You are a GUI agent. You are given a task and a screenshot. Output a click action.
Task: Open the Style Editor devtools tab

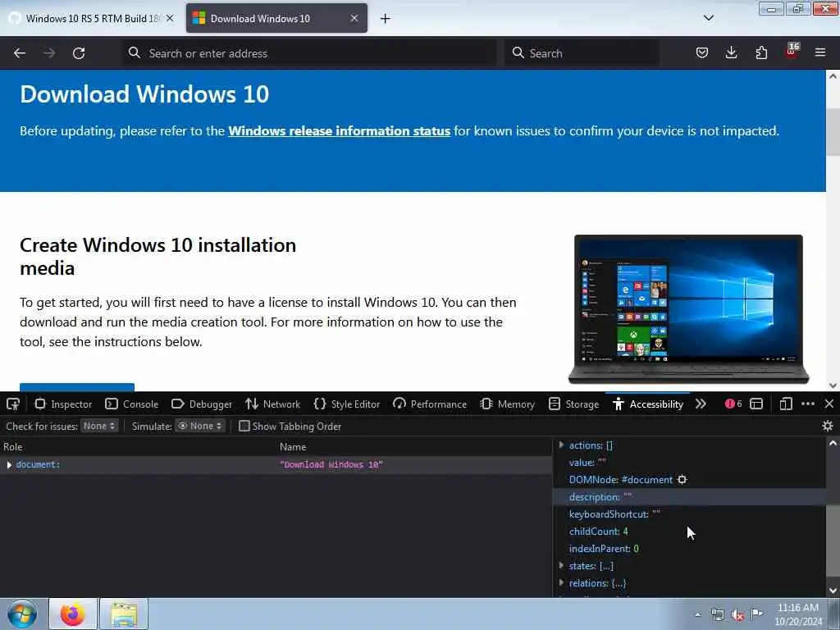(x=347, y=404)
